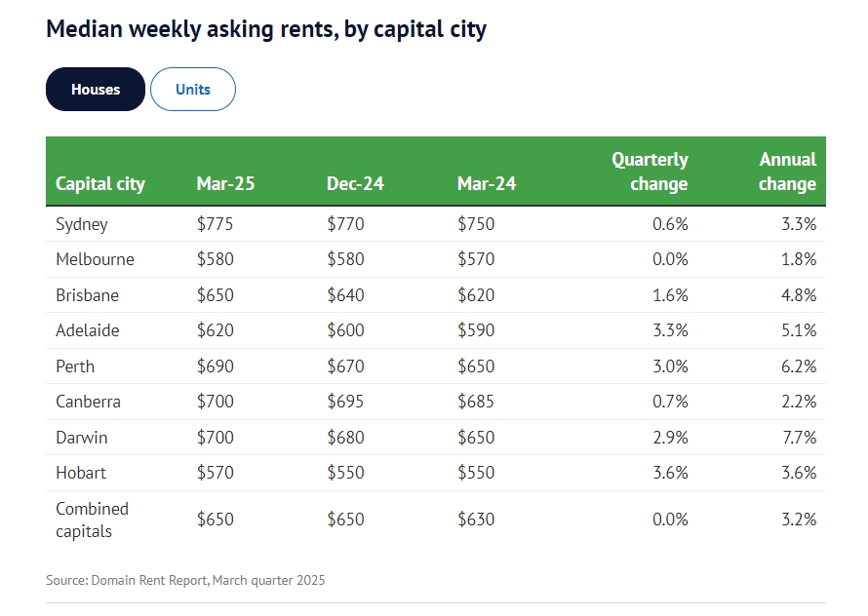Click the Adelaide city name

pyautogui.click(x=88, y=330)
